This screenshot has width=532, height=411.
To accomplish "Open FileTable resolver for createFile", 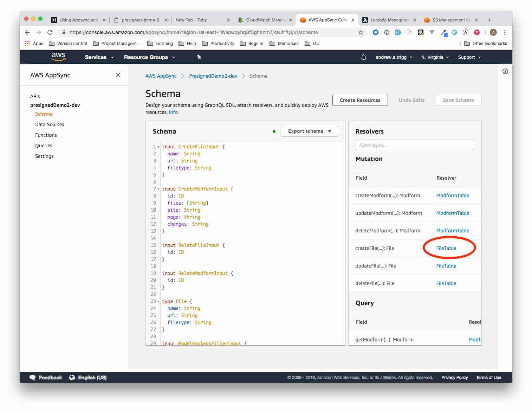I will (x=446, y=248).
